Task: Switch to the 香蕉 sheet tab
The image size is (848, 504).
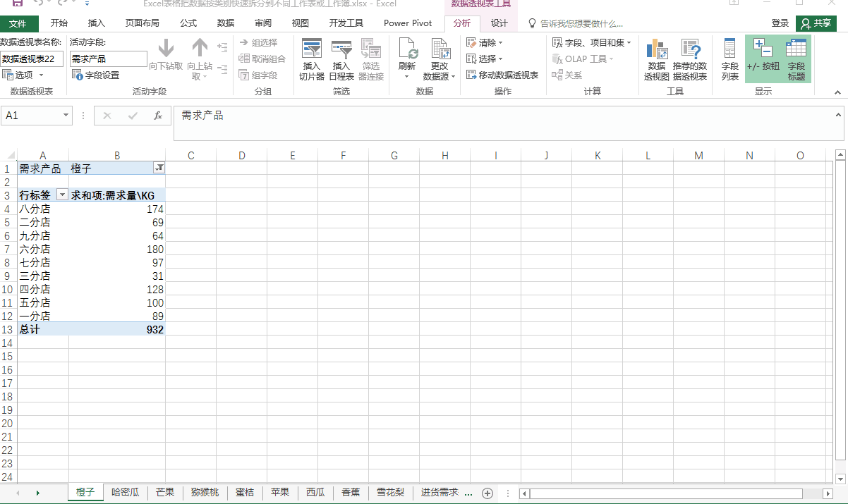Action: coord(351,493)
